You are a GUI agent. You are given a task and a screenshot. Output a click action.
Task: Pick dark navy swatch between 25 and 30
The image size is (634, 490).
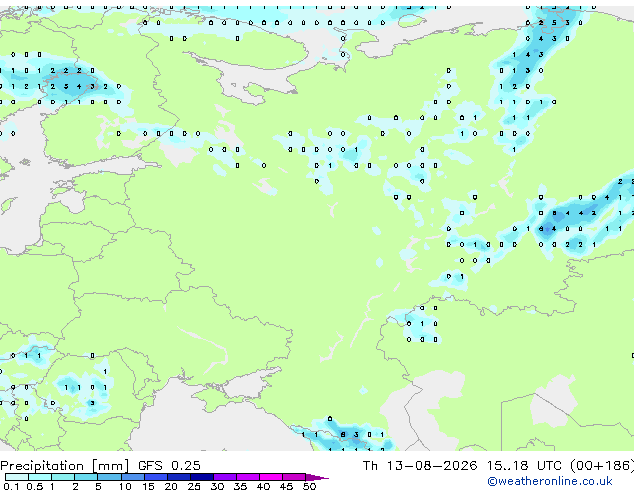coord(202,477)
